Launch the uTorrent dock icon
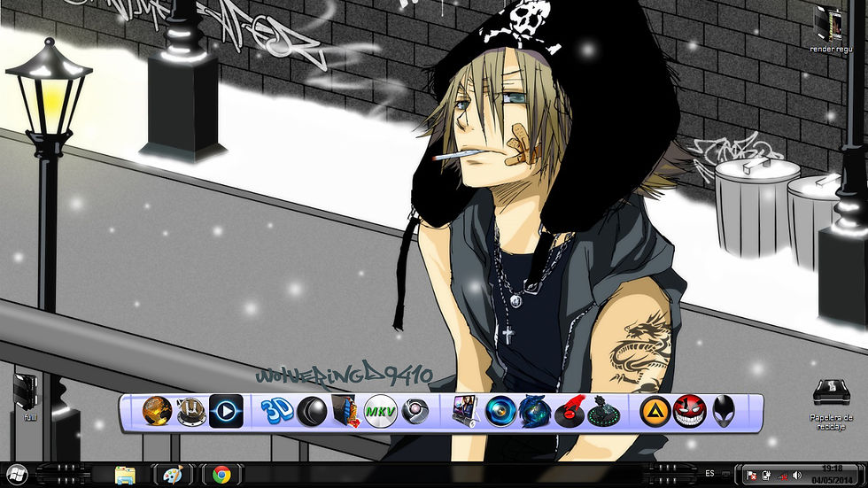Screen dimensions: 868x488 click(191, 412)
